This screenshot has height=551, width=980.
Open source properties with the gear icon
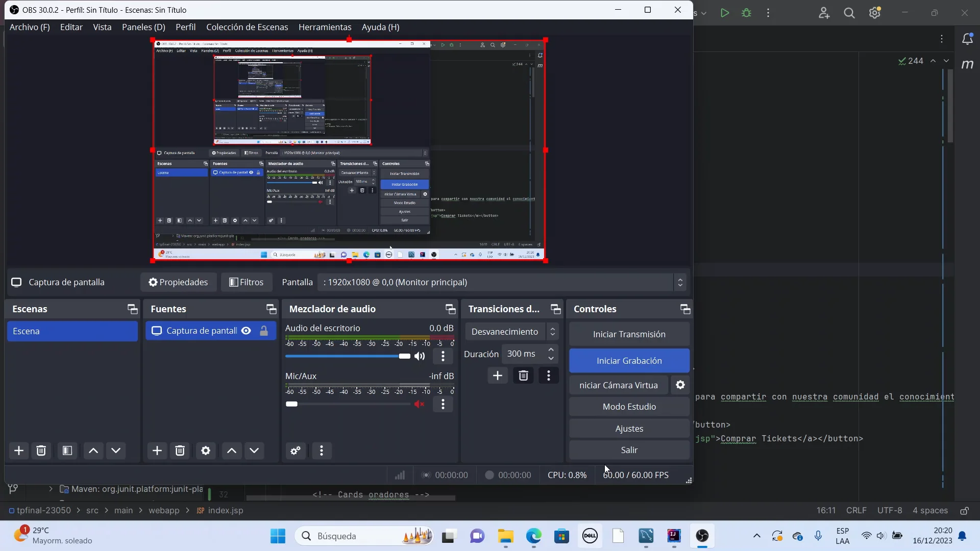(206, 450)
